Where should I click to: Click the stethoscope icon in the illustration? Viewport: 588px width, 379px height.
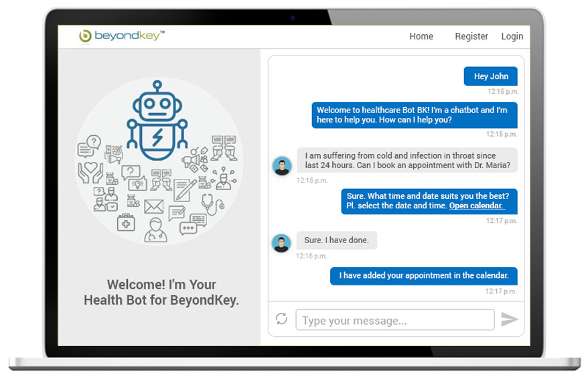(x=212, y=204)
